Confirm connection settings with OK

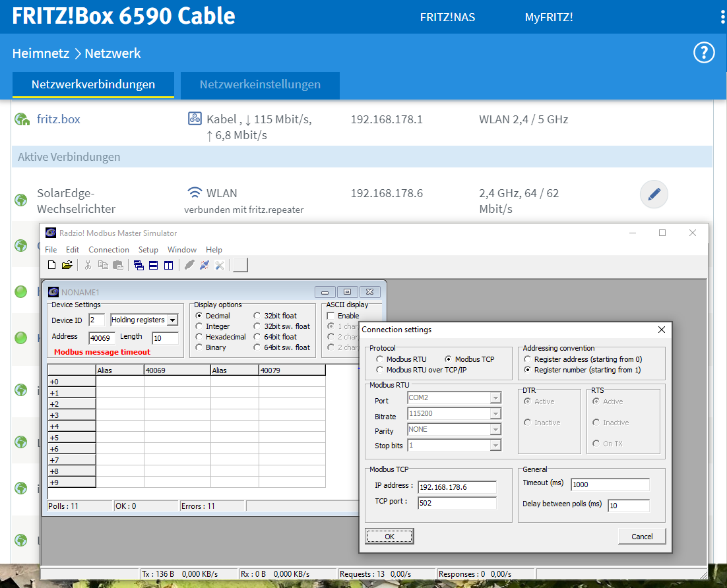(389, 537)
